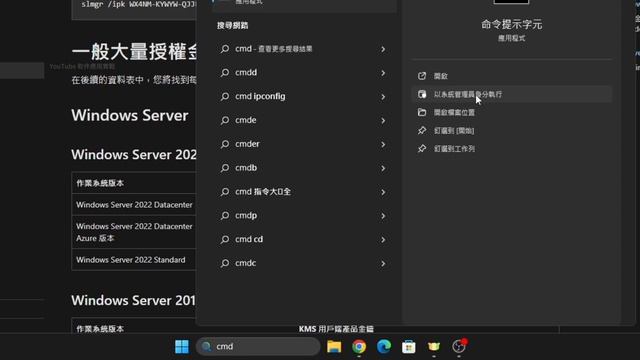The image size is (640, 360).
Task: Expand the chevron beside 'cmder'
Action: (x=383, y=144)
